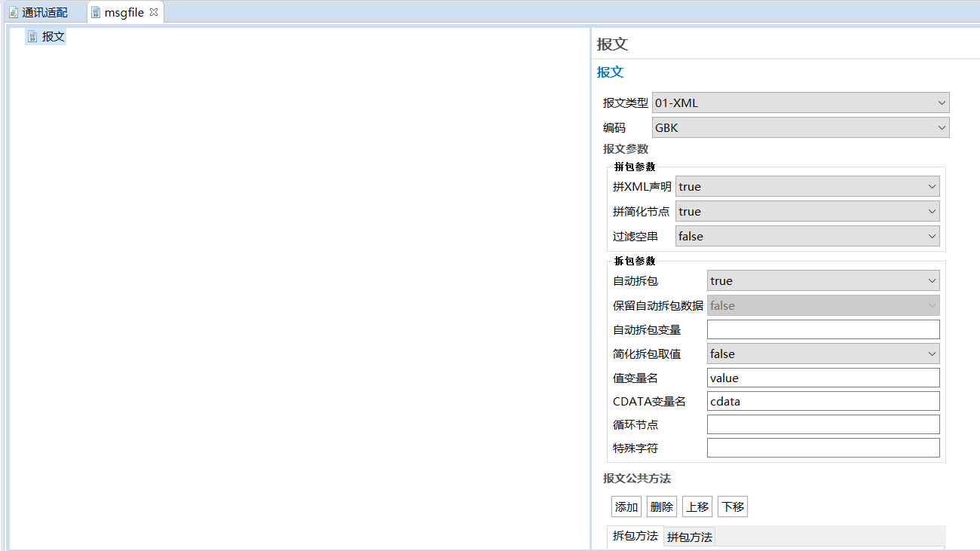
Task: Click the CDATA变量名 text field
Action: [822, 402]
